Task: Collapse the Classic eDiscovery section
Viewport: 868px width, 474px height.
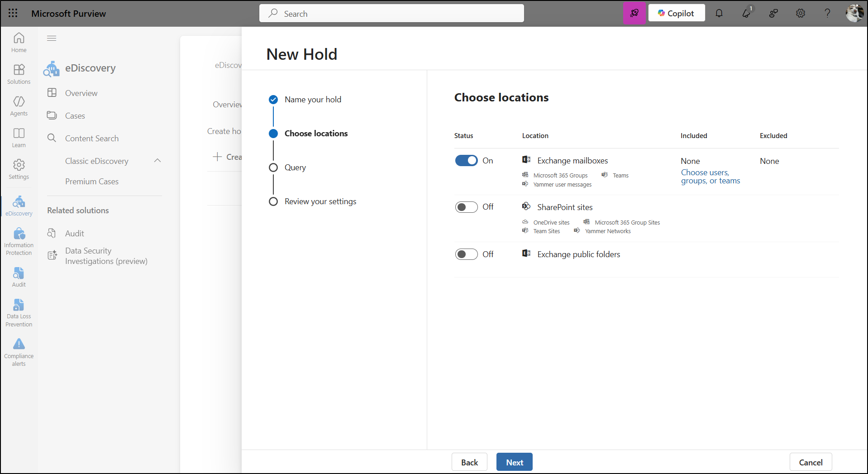Action: tap(157, 160)
